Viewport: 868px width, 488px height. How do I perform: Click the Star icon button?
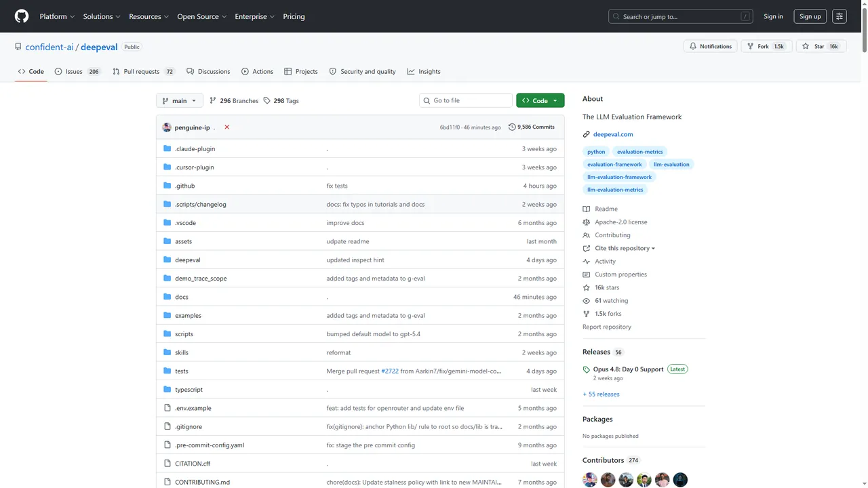(806, 46)
